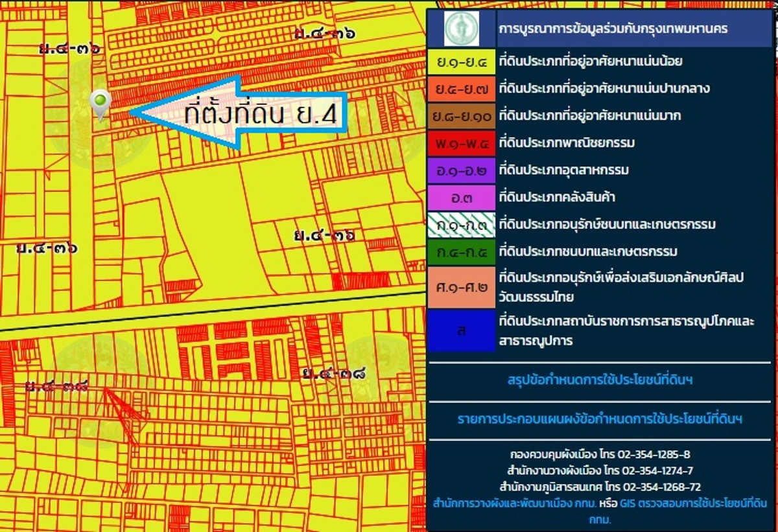Select the yellow ย.๑-ย.๔ legend swatch
Image resolution: width=778 pixels, height=532 pixels.
(x=462, y=62)
